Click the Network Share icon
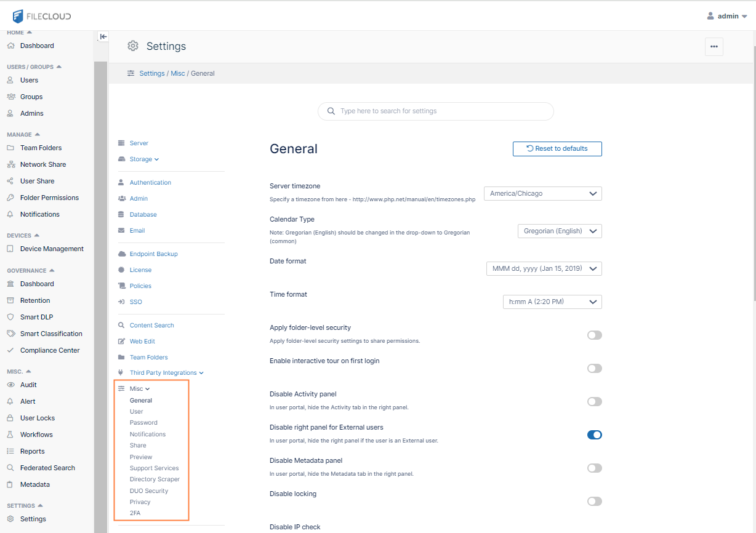756x533 pixels. pyautogui.click(x=10, y=164)
